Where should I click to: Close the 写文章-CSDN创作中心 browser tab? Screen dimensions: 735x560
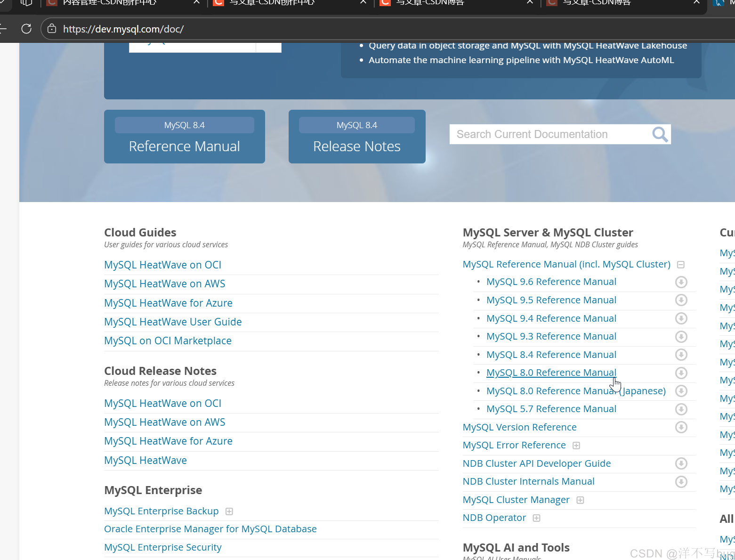coord(363,2)
